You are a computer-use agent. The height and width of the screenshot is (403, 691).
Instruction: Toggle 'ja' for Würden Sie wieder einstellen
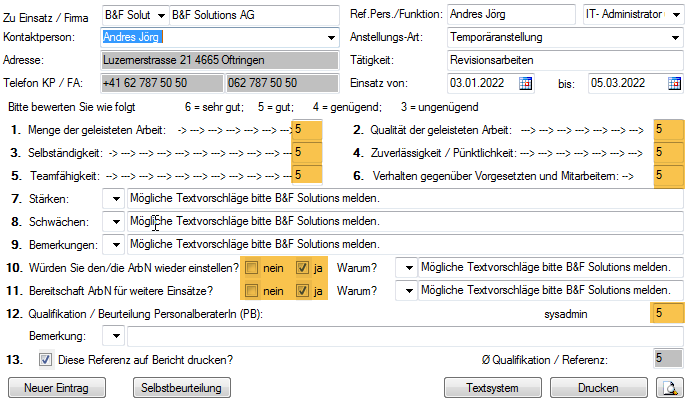coord(303,268)
